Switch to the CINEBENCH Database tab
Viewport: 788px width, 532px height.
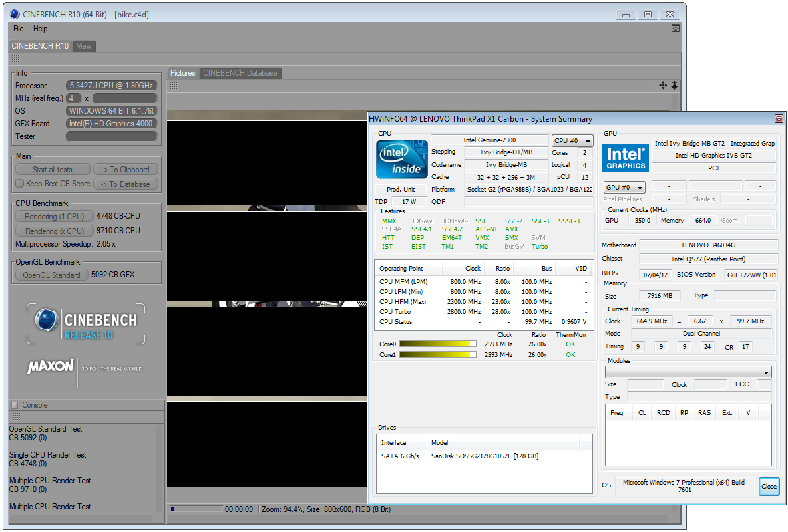(240, 73)
